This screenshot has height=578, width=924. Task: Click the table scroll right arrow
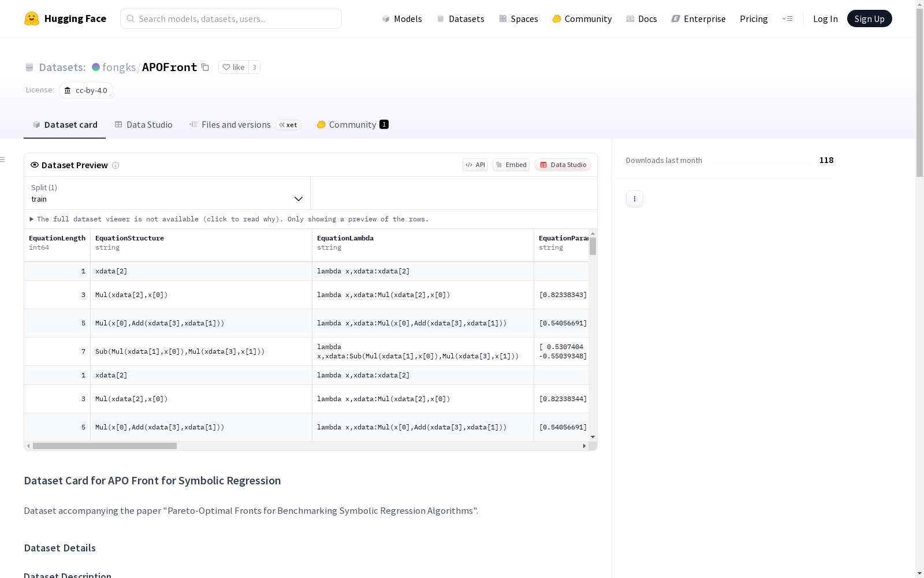pyautogui.click(x=584, y=446)
